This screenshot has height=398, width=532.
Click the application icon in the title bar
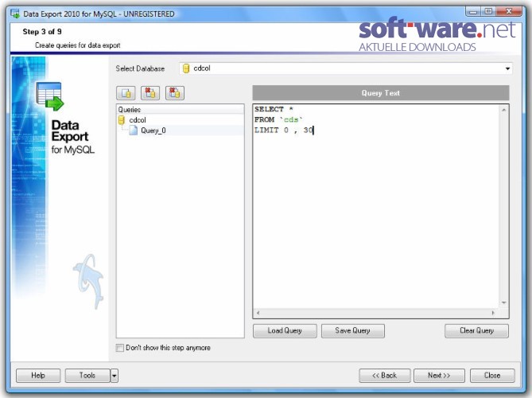[x=15, y=14]
